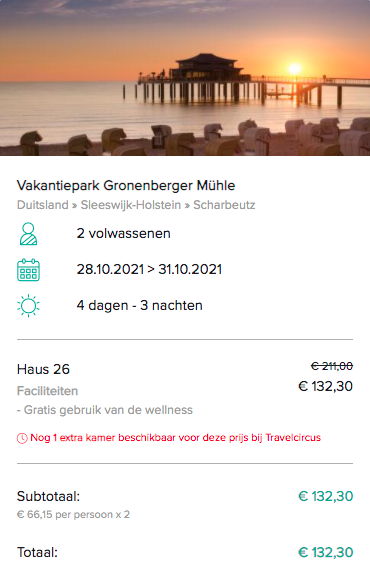The image size is (370, 569).
Task: Open the Scharbeutz breadcrumb link
Action: click(224, 205)
